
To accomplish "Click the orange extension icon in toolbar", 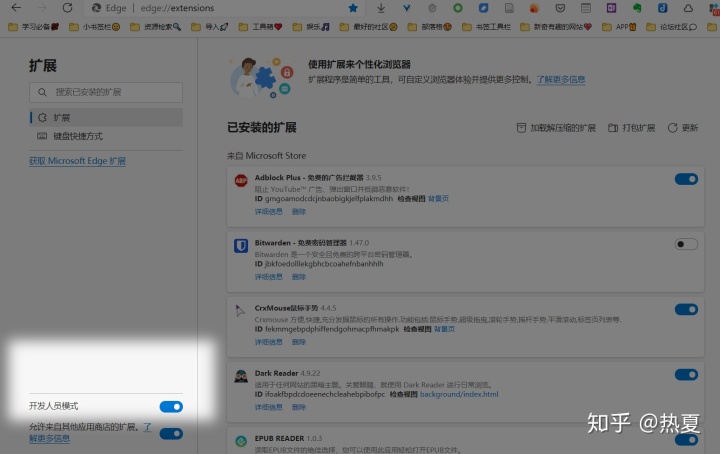I will [x=534, y=8].
